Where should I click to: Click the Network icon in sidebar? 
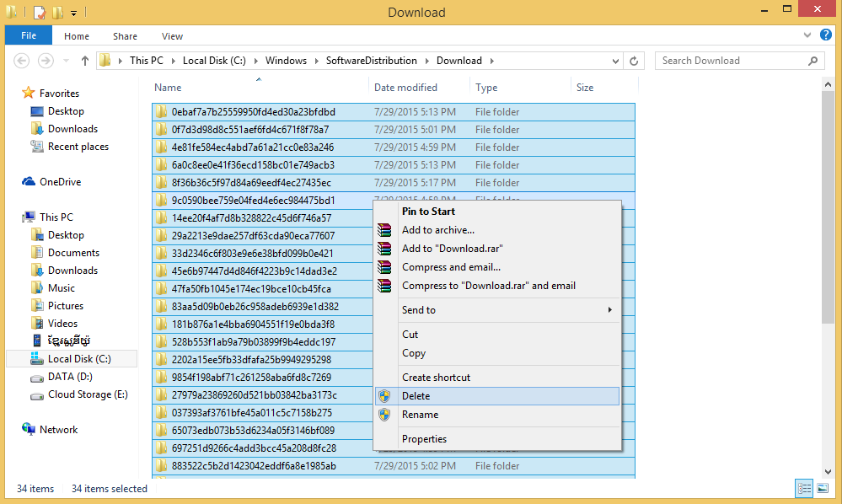tap(29, 429)
